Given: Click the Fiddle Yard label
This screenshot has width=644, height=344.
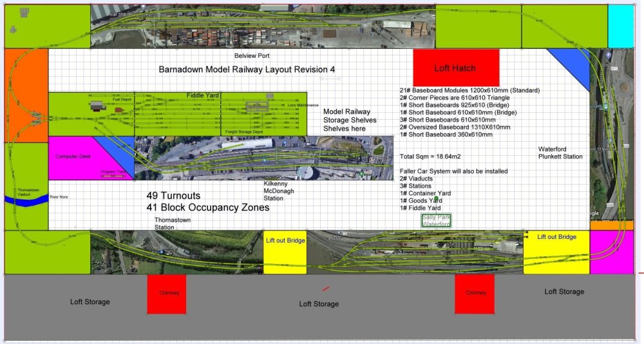Looking at the screenshot, I should (x=204, y=95).
